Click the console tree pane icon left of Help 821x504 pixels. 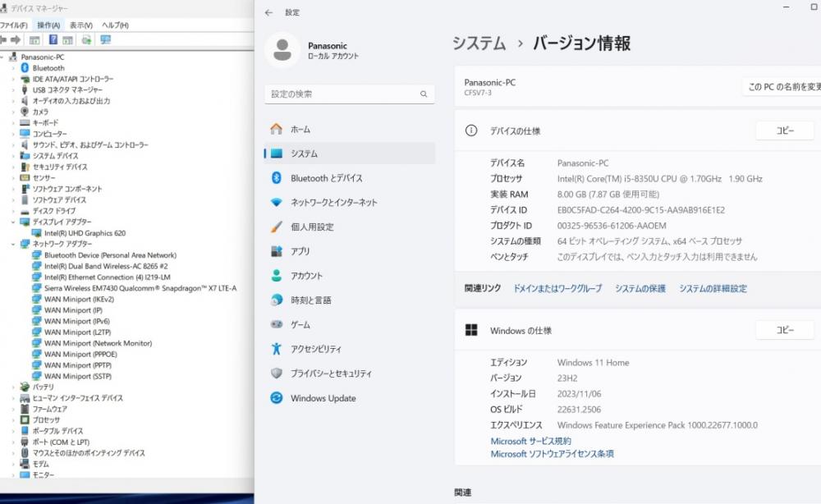pyautogui.click(x=34, y=39)
